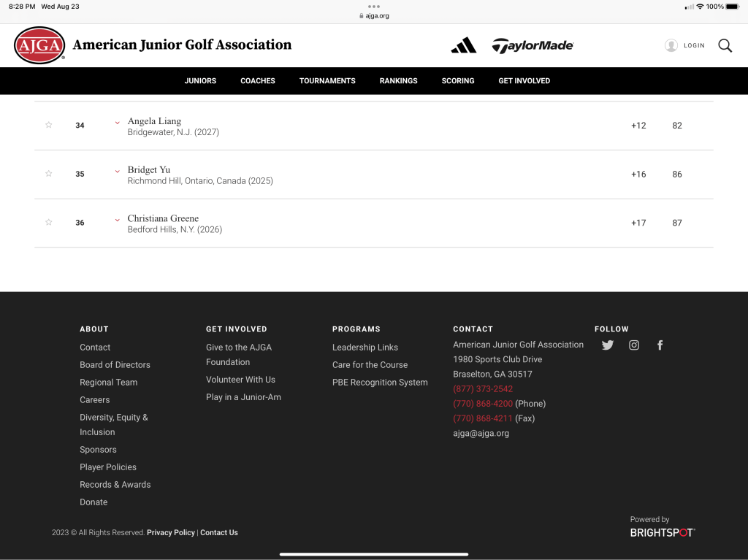Open AJGA Instagram page icon

(x=634, y=345)
